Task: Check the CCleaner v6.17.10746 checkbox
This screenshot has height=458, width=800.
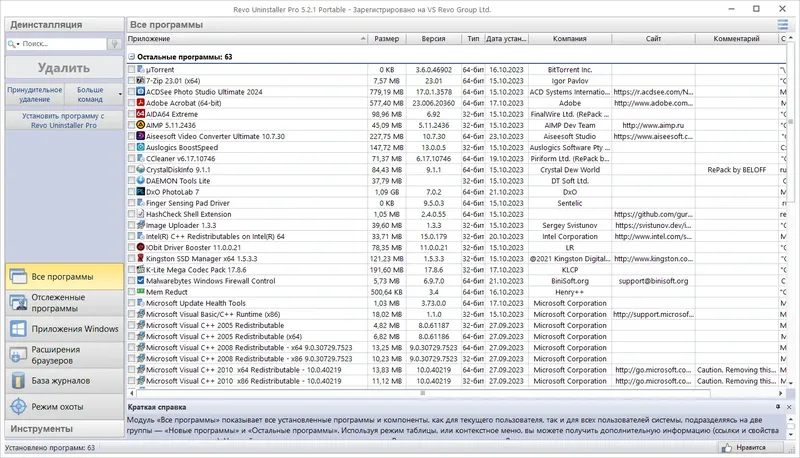Action: [x=132, y=159]
